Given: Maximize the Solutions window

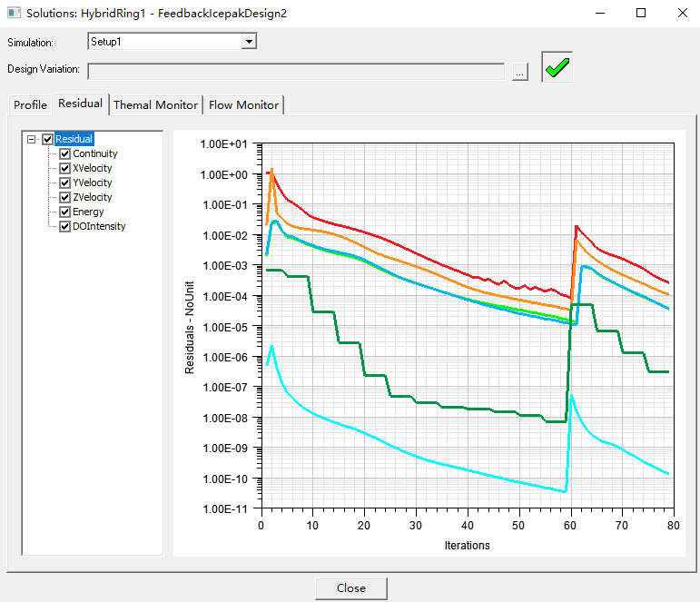Looking at the screenshot, I should tap(640, 14).
